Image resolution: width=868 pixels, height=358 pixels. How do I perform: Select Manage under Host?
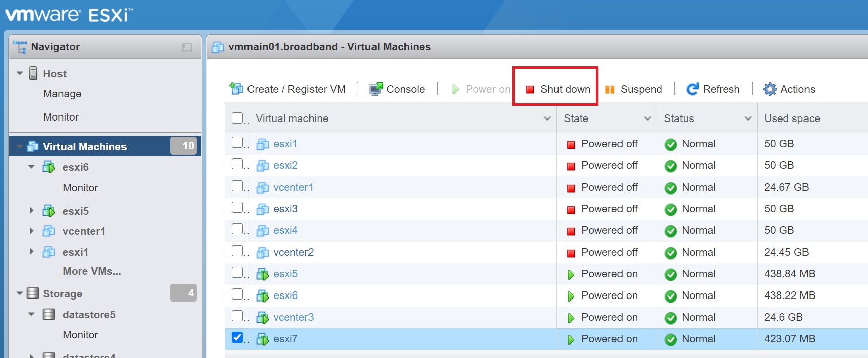tap(62, 94)
